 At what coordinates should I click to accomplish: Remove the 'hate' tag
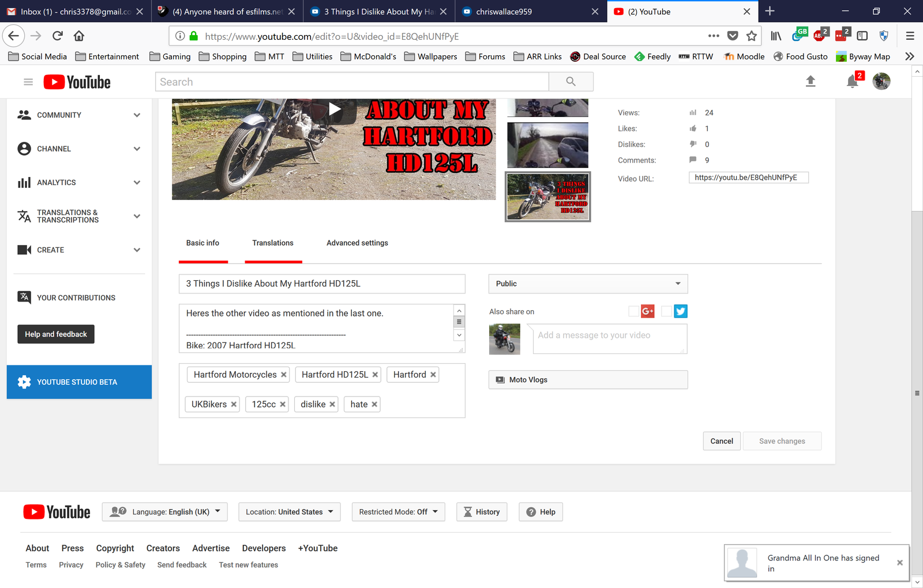point(374,405)
